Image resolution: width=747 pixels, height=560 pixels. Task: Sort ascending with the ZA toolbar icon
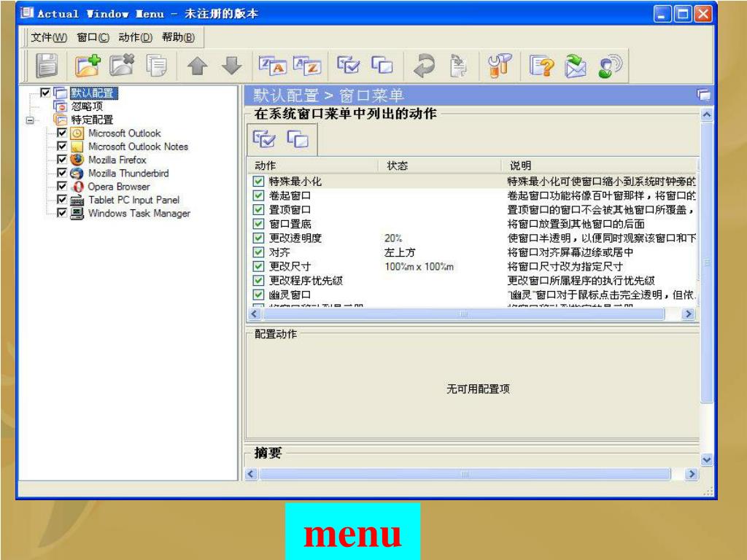273,65
